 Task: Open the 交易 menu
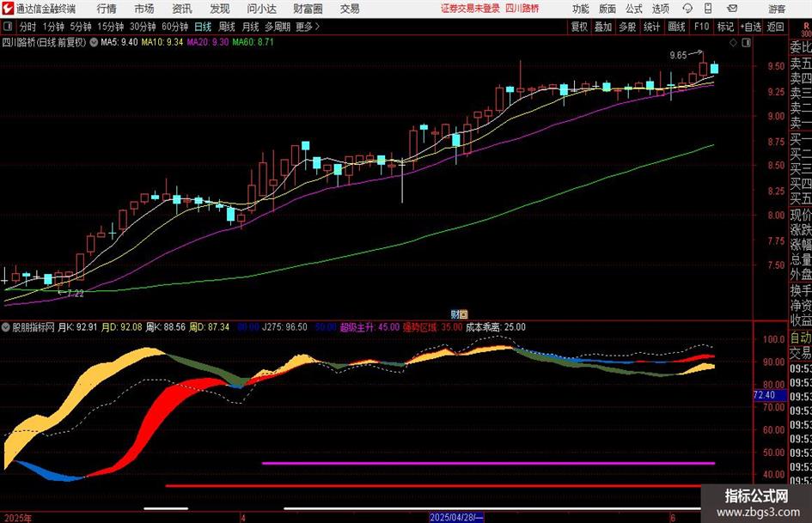coord(350,9)
